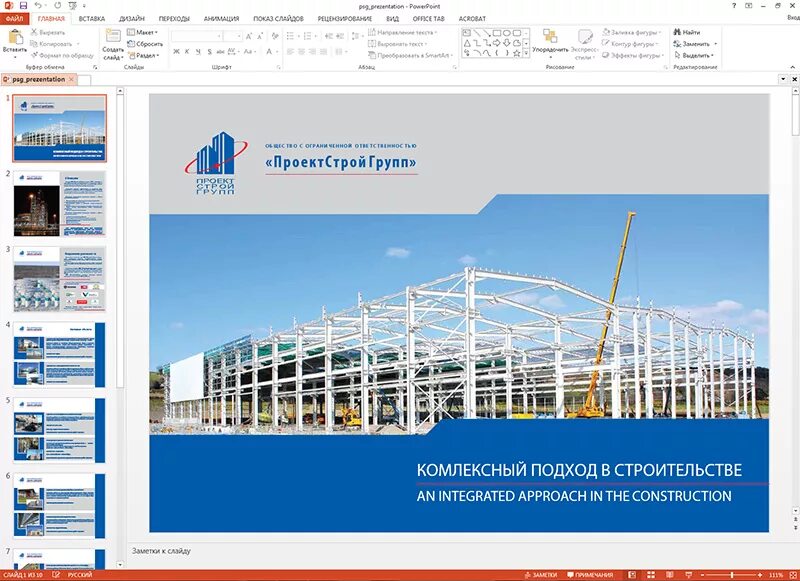
Task: Open Экспресс-стили quick styles gallery
Action: pos(584,43)
